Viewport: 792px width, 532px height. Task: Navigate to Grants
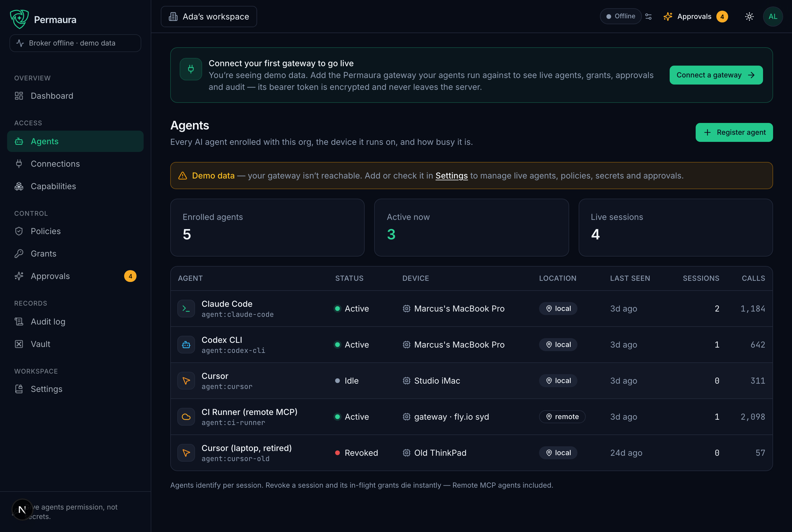[75, 254]
